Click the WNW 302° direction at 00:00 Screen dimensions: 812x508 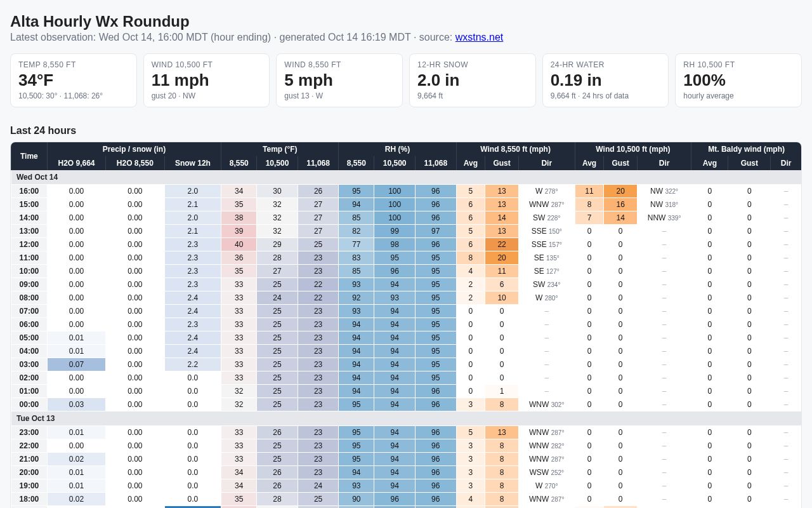pyautogui.click(x=547, y=404)
